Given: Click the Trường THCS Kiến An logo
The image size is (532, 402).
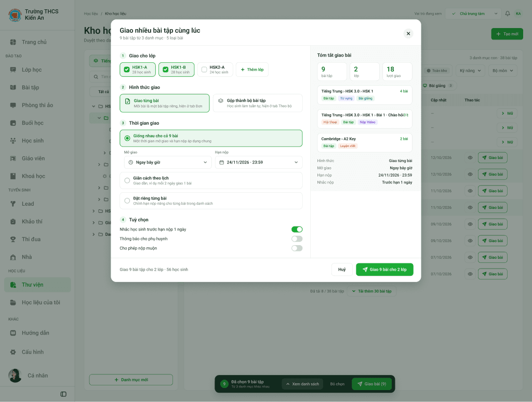Looking at the screenshot, I should click(15, 15).
